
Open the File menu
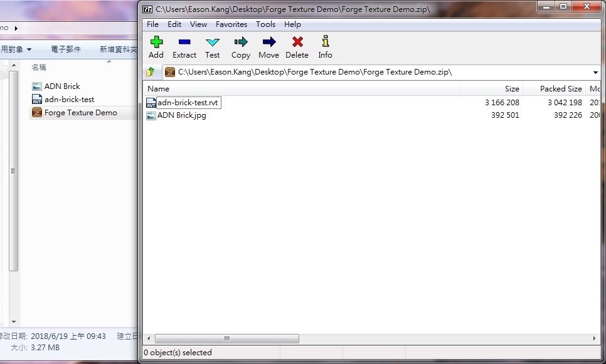(152, 24)
